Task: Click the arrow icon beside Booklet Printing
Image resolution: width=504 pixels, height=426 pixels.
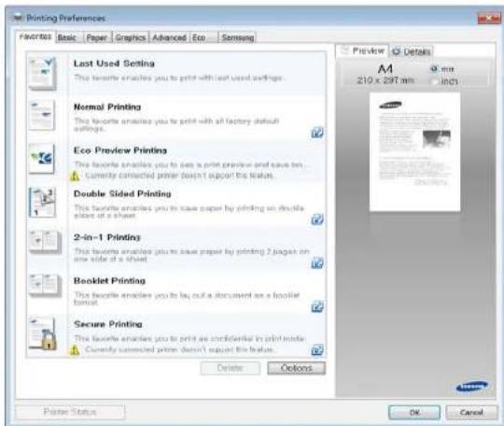Action: (x=317, y=306)
